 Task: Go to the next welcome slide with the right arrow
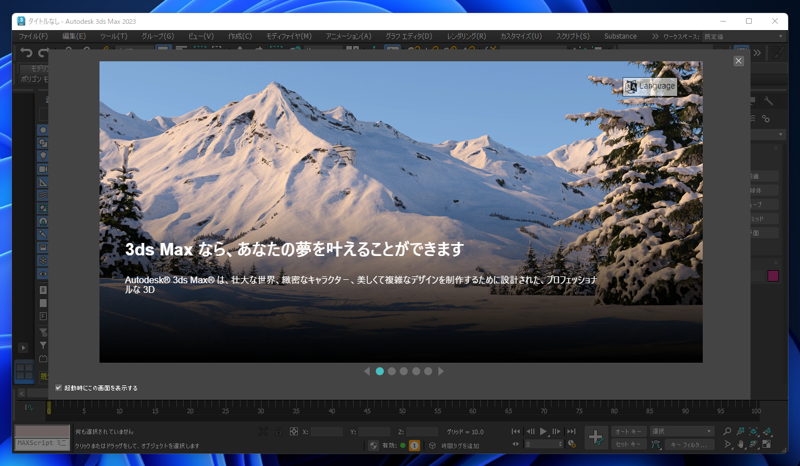(441, 371)
